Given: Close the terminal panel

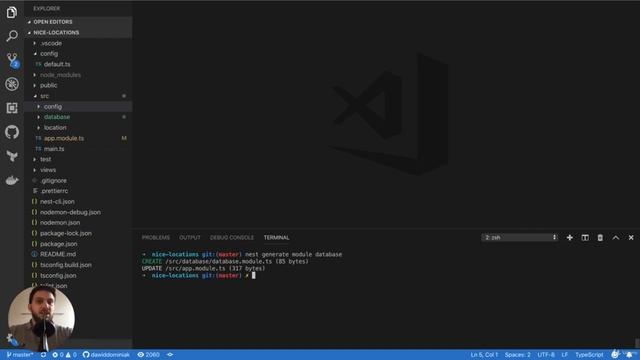Looking at the screenshot, I should (631, 238).
